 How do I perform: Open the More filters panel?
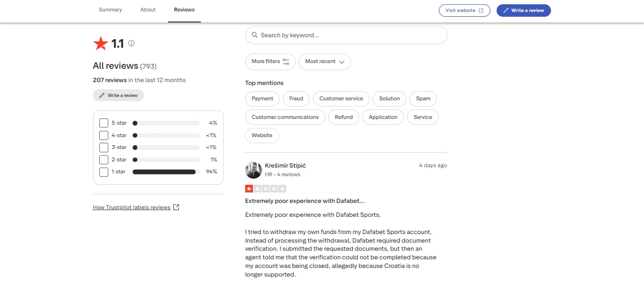[270, 62]
